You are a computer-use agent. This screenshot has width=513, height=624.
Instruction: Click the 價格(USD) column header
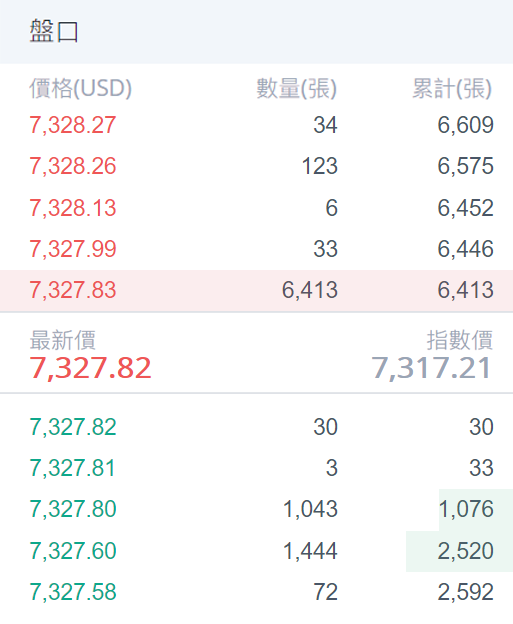click(80, 88)
